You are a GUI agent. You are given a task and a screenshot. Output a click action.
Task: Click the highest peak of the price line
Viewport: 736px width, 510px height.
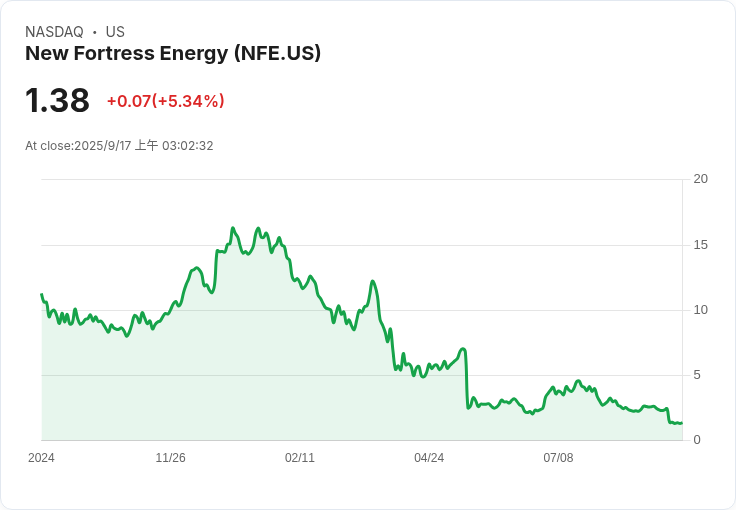(x=233, y=228)
